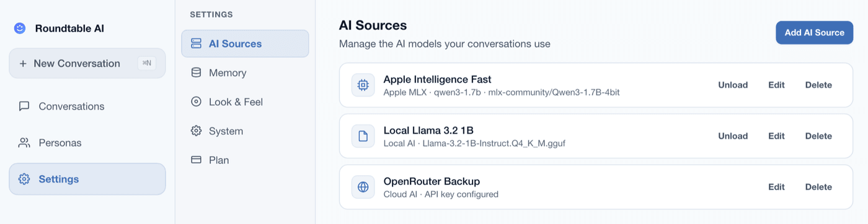
Task: Start a New Conversation
Action: [87, 64]
